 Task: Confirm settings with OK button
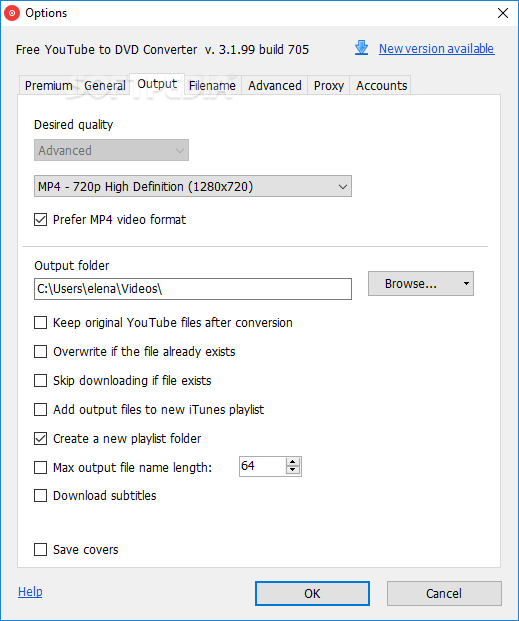point(312,593)
